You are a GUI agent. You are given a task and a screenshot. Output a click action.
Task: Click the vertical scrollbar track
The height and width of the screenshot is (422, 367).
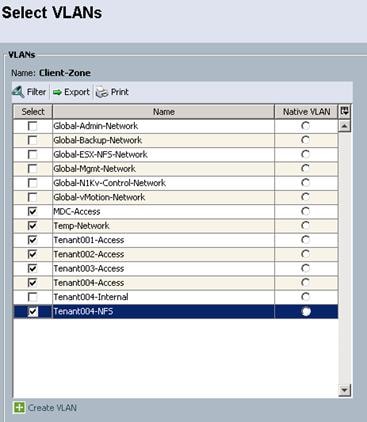point(344,258)
